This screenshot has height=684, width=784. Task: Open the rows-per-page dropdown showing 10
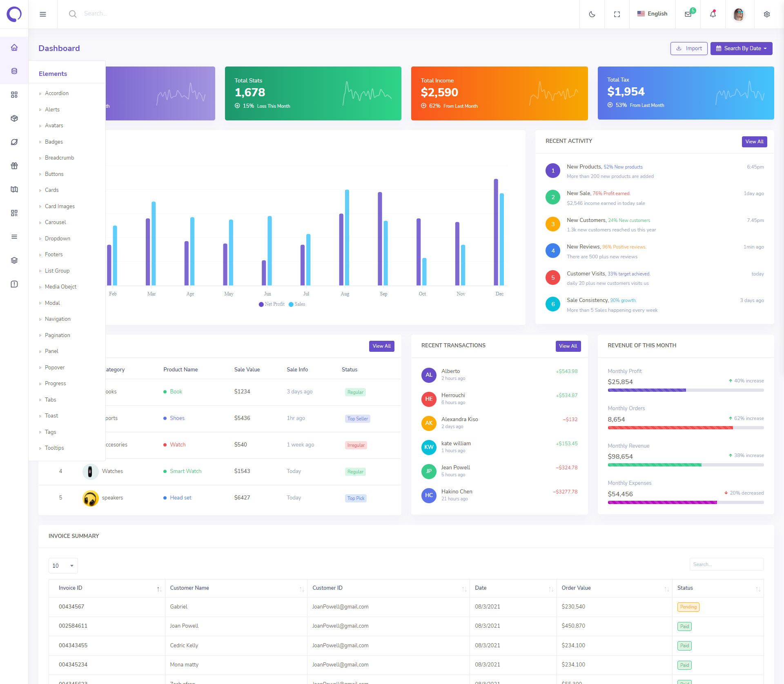[63, 566]
